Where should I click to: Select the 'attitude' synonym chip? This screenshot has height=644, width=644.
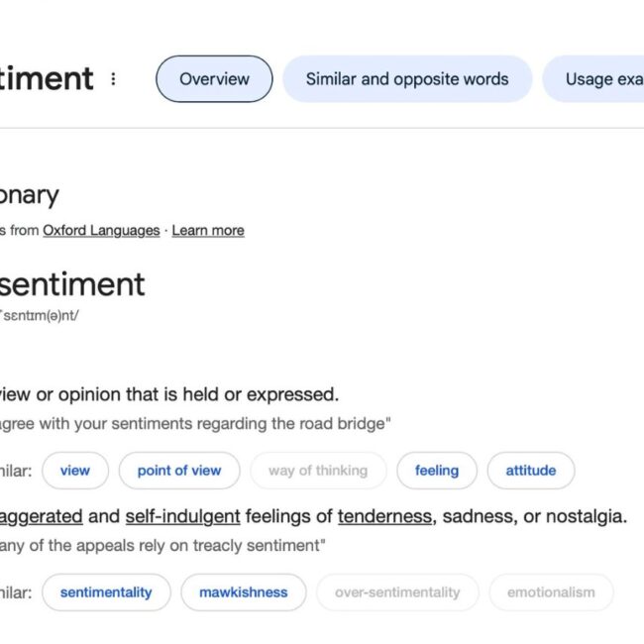click(531, 471)
